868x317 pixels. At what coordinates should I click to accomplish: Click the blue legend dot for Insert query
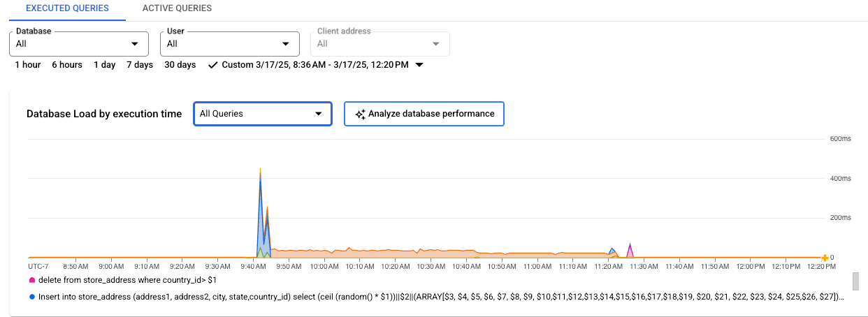pyautogui.click(x=32, y=297)
